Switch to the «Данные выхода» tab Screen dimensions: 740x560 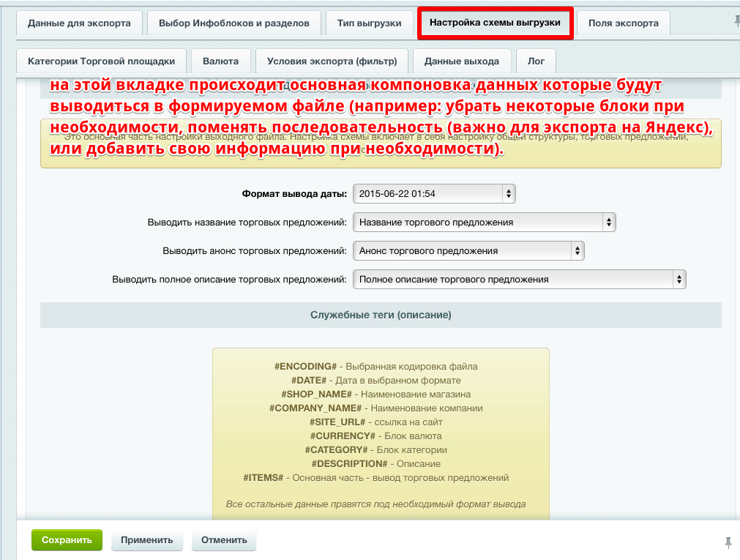[462, 61]
